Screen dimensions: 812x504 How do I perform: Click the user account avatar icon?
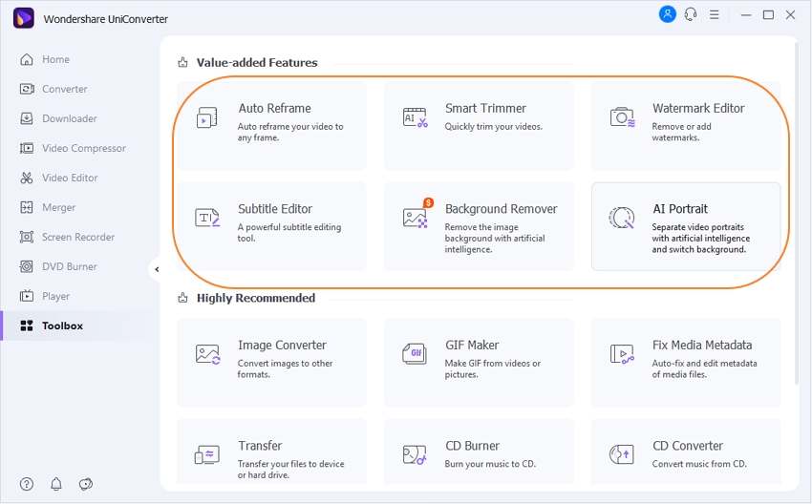coord(667,14)
